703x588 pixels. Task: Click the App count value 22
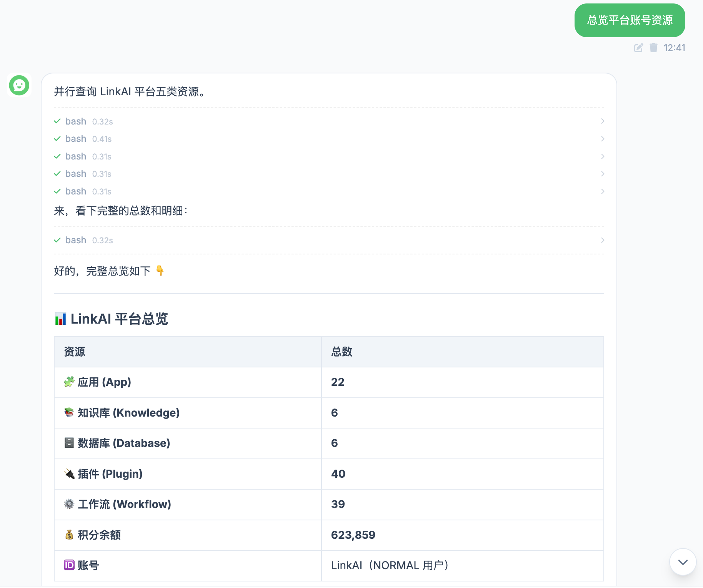338,382
